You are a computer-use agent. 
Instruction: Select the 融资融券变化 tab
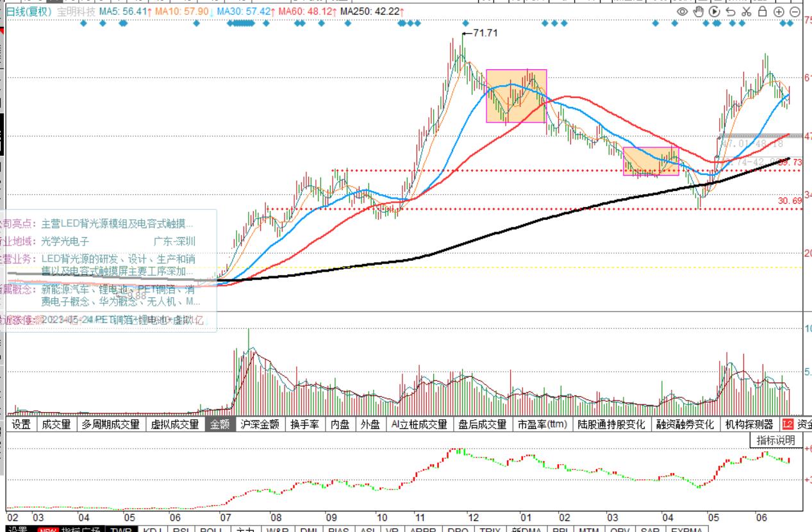pos(684,424)
